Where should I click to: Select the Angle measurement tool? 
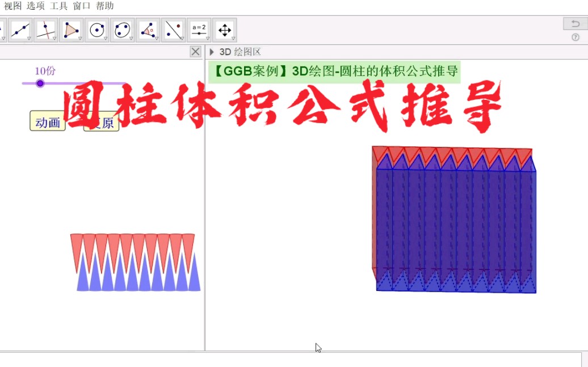tap(148, 29)
